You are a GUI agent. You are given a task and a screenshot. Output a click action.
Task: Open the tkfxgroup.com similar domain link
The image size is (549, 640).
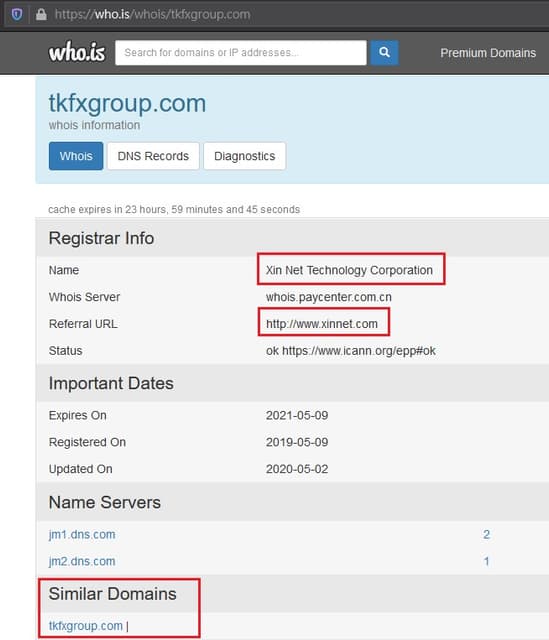pyautogui.click(x=86, y=626)
